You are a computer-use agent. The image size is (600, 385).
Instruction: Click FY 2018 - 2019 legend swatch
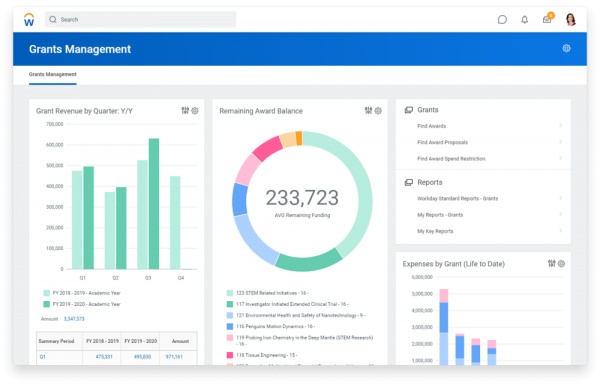[47, 293]
